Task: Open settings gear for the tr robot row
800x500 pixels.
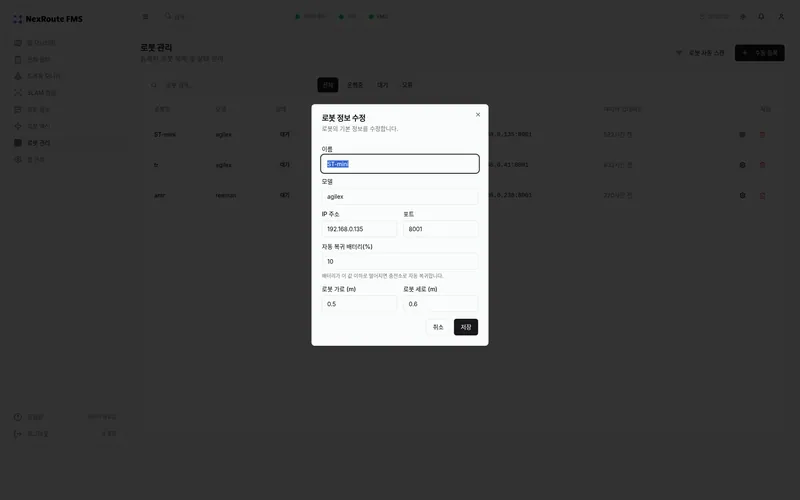Action: [742, 165]
